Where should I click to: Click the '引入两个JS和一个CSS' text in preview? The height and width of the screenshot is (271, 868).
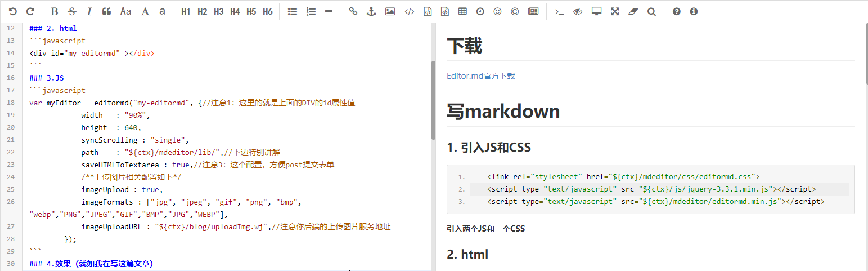click(x=485, y=229)
